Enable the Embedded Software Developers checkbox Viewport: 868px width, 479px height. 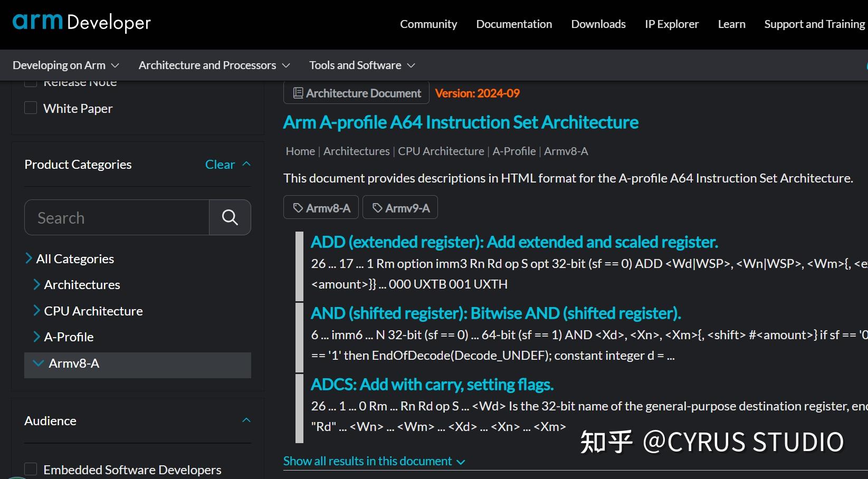[x=31, y=468]
